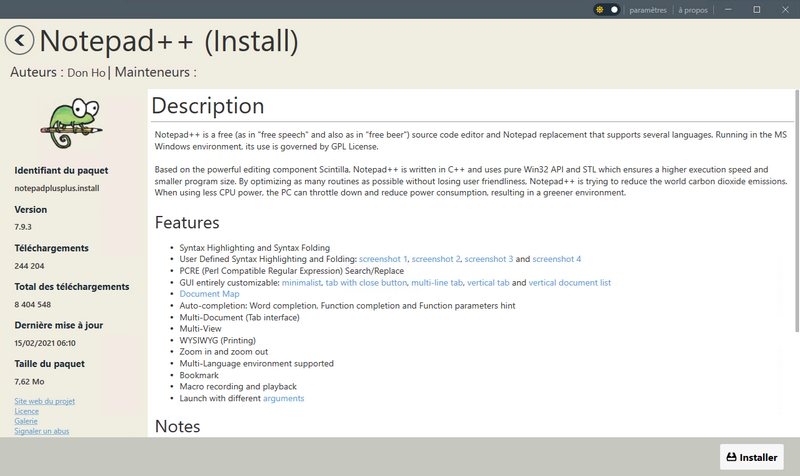This screenshot has width=800, height=476.
Task: Open Site web du projet link
Action: [x=44, y=401]
